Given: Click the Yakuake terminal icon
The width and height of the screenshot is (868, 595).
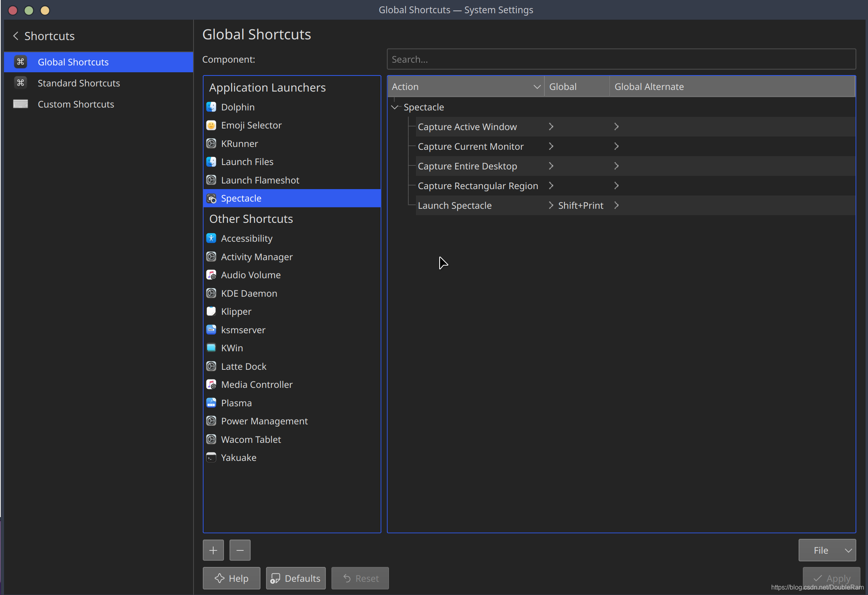Looking at the screenshot, I should tap(211, 457).
